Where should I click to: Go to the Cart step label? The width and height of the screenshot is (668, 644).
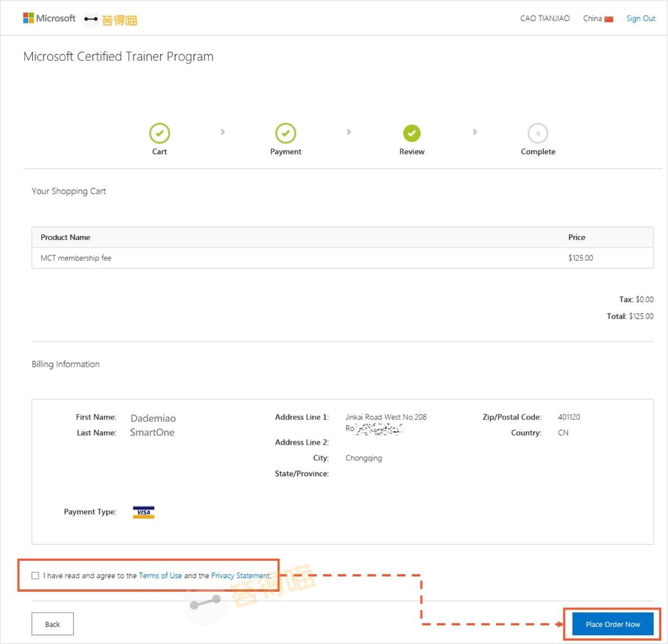(159, 151)
